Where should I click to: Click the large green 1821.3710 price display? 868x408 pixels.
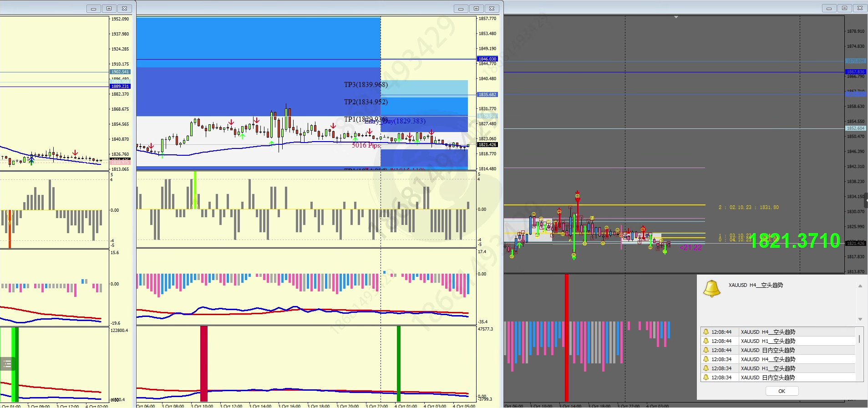[x=795, y=241]
